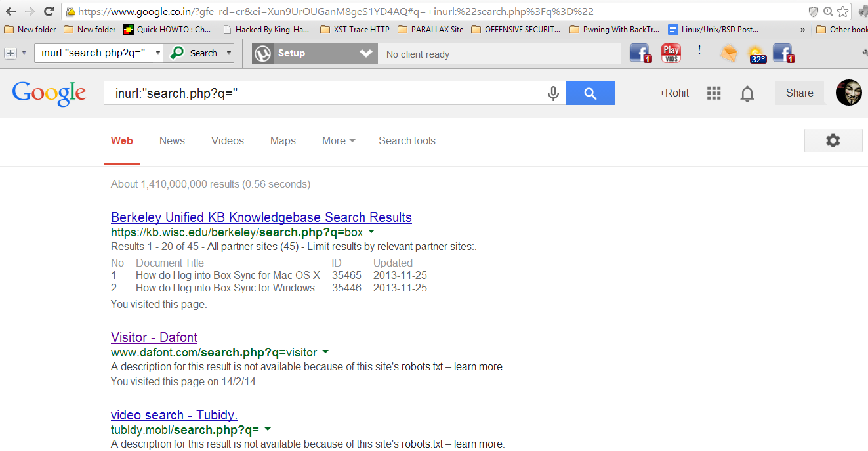The image size is (868, 451).
Task: Click the How do I log into Box Sync for Mac OS X row
Action: [269, 276]
